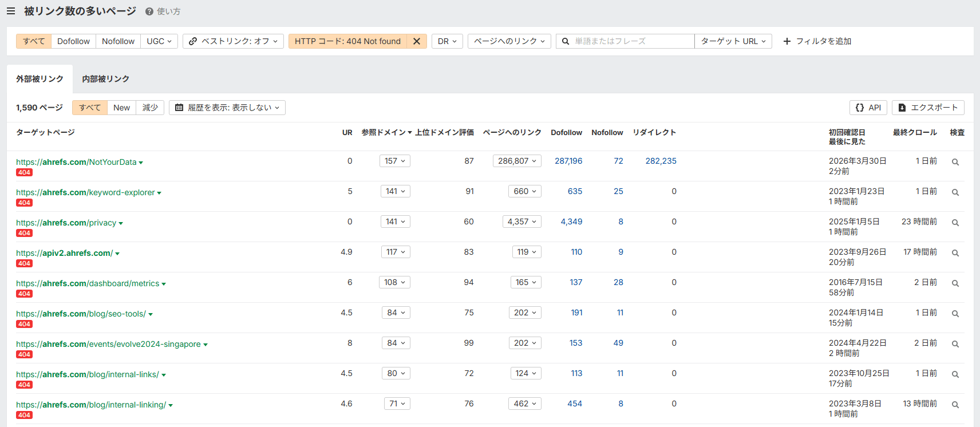Viewport: 980px width, 427px height.
Task: Select the すべて page status toggle
Action: pos(90,108)
